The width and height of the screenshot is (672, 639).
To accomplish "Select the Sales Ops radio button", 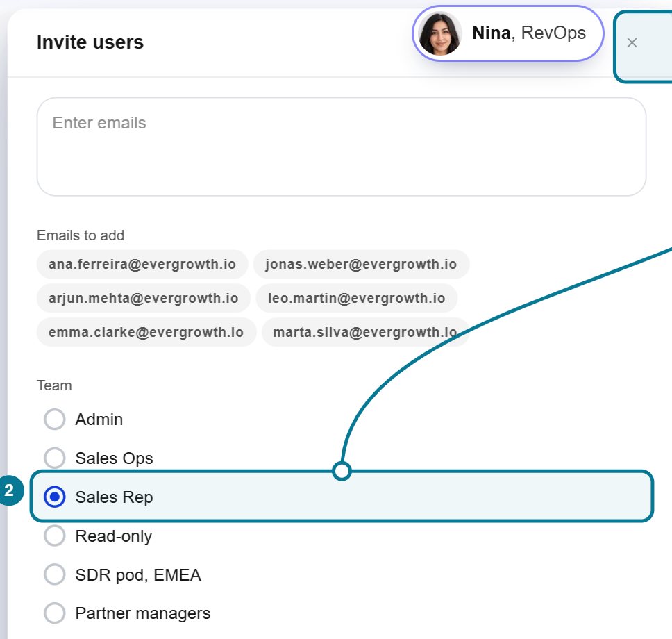I will click(54, 458).
